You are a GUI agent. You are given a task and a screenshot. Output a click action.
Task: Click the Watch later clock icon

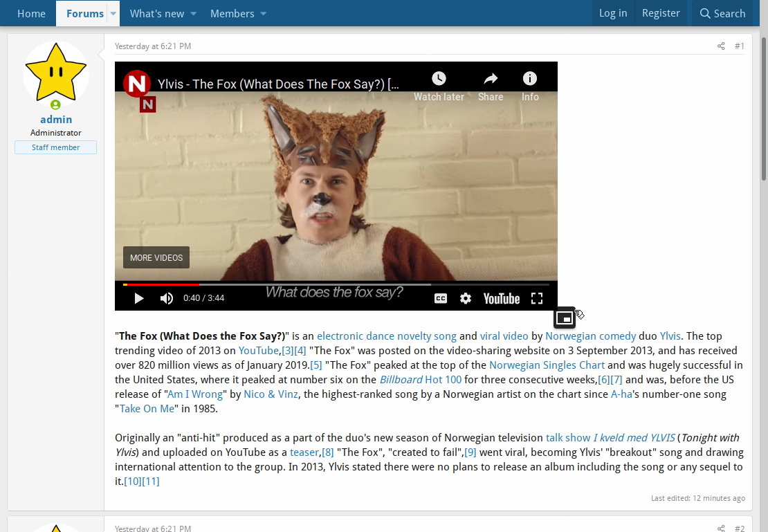click(x=439, y=78)
